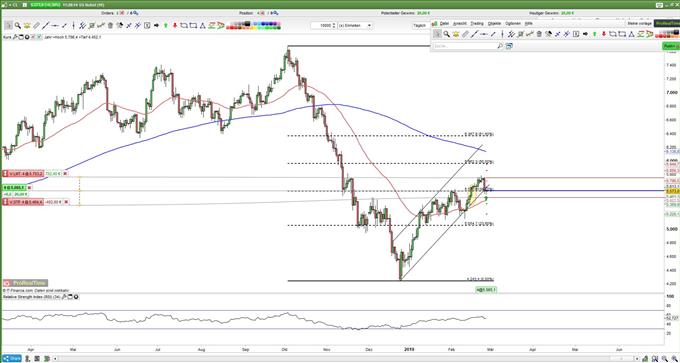Select the rectangle tool in main toolbar

193,25
